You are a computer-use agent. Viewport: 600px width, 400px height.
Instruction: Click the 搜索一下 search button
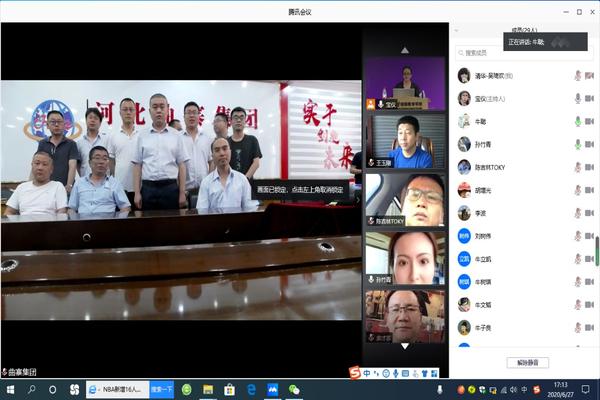(161, 390)
